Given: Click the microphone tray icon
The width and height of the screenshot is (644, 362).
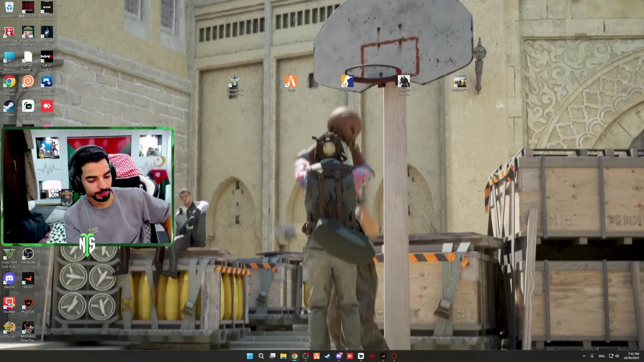Looking at the screenshot, I should (592, 356).
